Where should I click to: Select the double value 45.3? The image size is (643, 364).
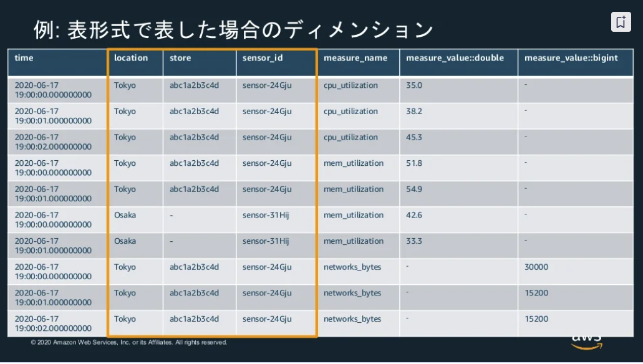[413, 137]
